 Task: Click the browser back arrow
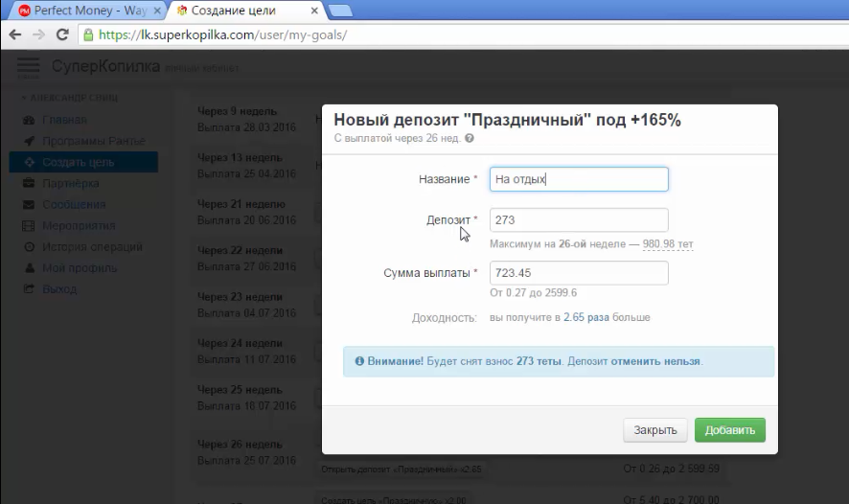tap(14, 34)
